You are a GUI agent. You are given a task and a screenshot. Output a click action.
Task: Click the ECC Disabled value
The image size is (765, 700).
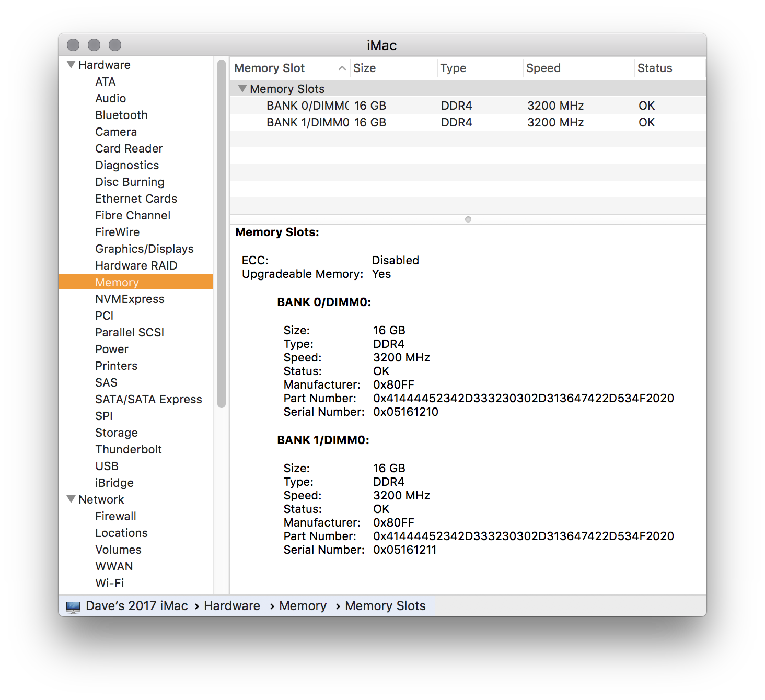click(396, 261)
